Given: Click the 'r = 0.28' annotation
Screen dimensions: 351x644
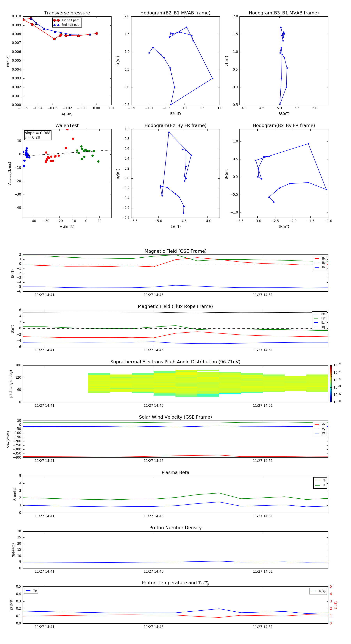Looking at the screenshot, I should (x=33, y=137).
